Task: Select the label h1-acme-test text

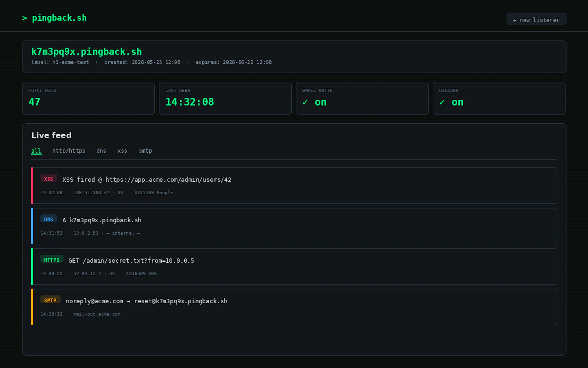Action: [60, 62]
